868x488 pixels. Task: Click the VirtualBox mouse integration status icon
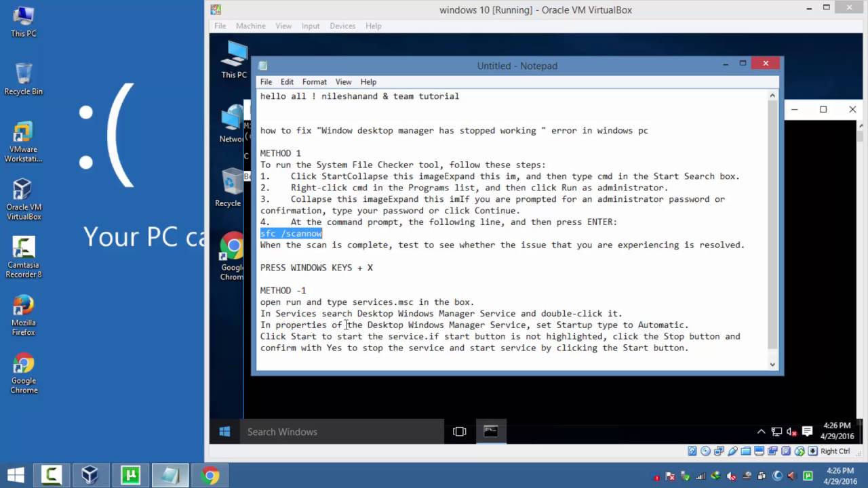(800, 451)
